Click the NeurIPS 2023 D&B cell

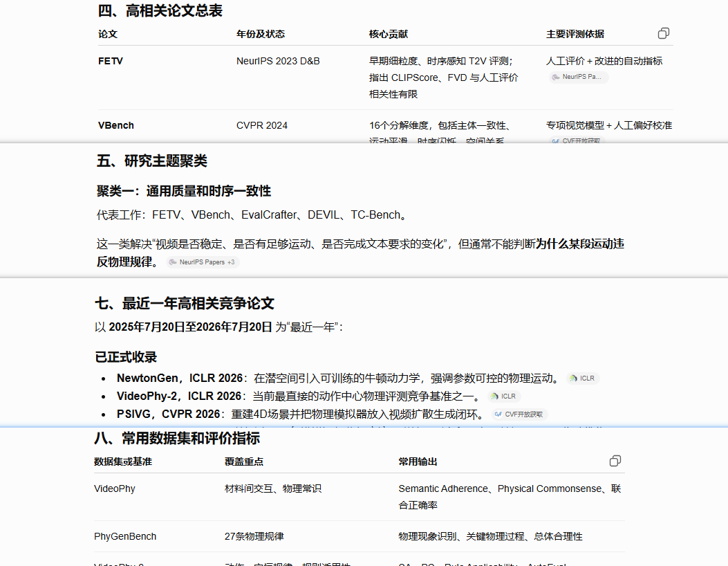coord(278,61)
